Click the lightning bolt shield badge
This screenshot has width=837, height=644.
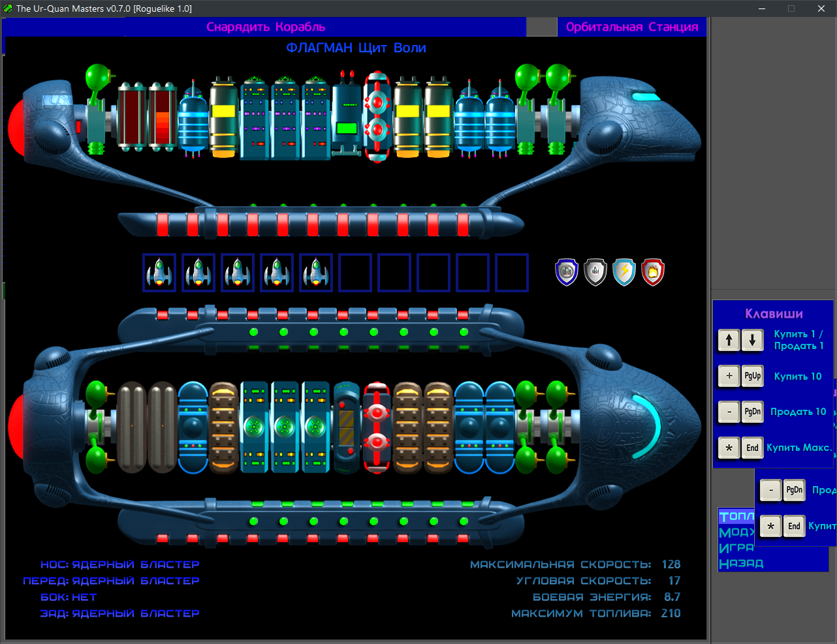point(624,272)
